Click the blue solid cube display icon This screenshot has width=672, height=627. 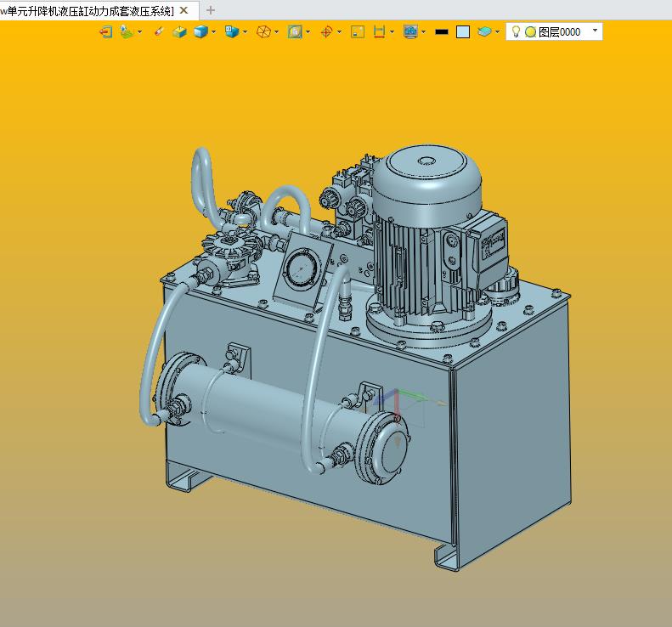click(x=200, y=32)
